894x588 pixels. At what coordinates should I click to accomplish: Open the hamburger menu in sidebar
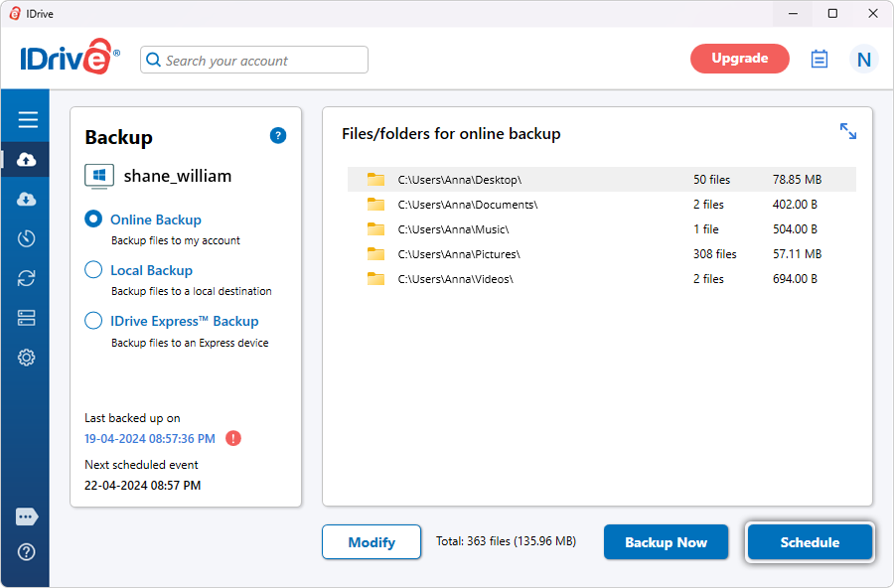27,120
